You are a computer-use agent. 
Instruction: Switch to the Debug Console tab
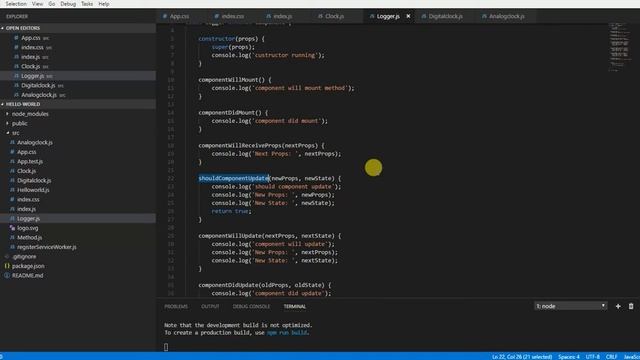tap(251, 306)
